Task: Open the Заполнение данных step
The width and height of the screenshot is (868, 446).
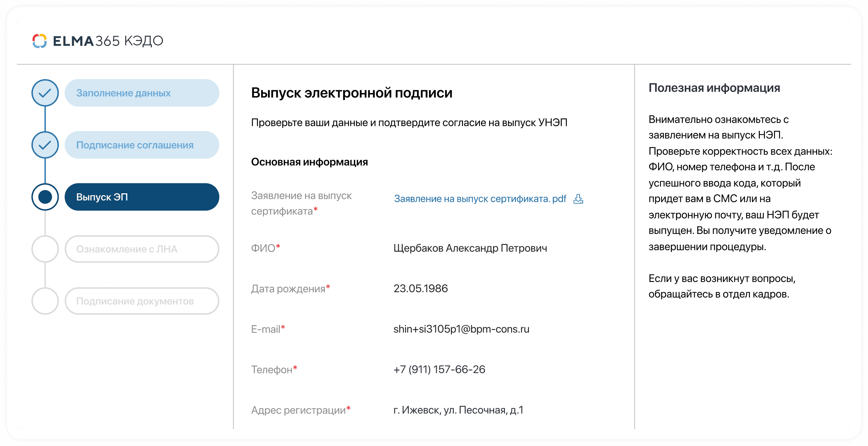Action: click(x=142, y=93)
